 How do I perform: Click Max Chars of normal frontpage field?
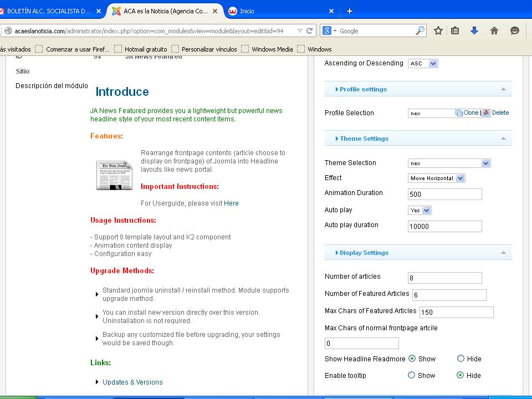pyautogui.click(x=362, y=344)
